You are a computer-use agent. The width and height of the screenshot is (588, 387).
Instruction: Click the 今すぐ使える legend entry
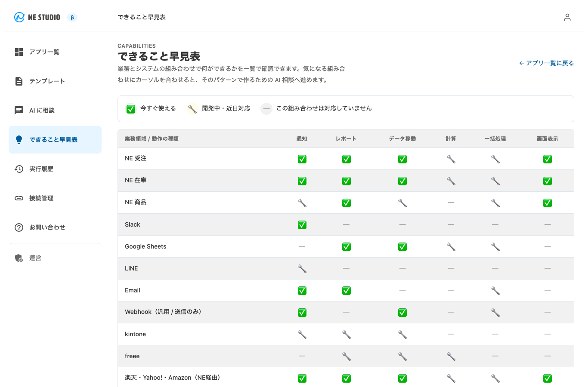[151, 109]
